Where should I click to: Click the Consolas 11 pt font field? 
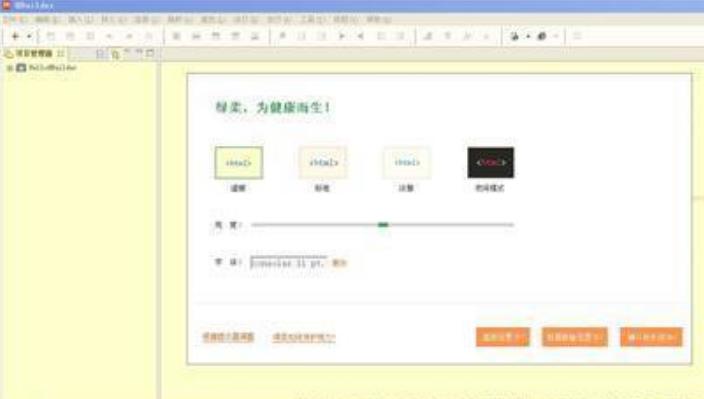(288, 263)
